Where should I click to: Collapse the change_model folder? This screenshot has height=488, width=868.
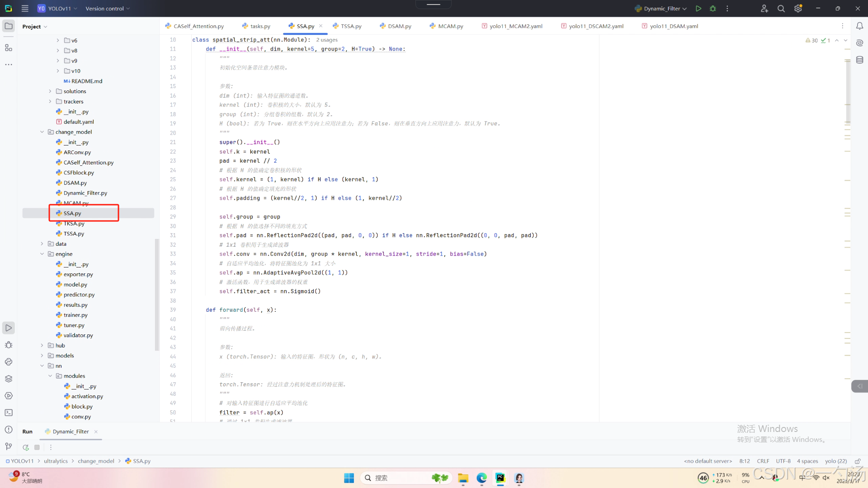coord(42,132)
